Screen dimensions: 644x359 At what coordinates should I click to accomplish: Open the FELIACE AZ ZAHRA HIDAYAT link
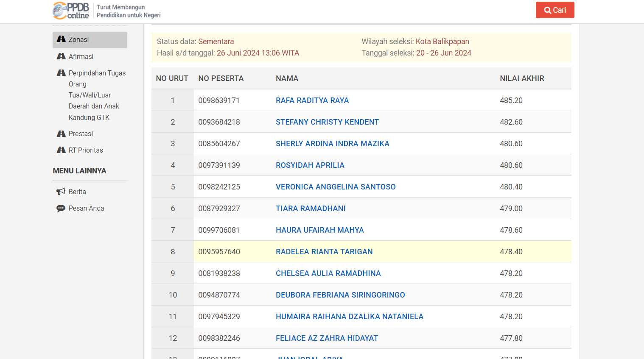[x=327, y=338]
